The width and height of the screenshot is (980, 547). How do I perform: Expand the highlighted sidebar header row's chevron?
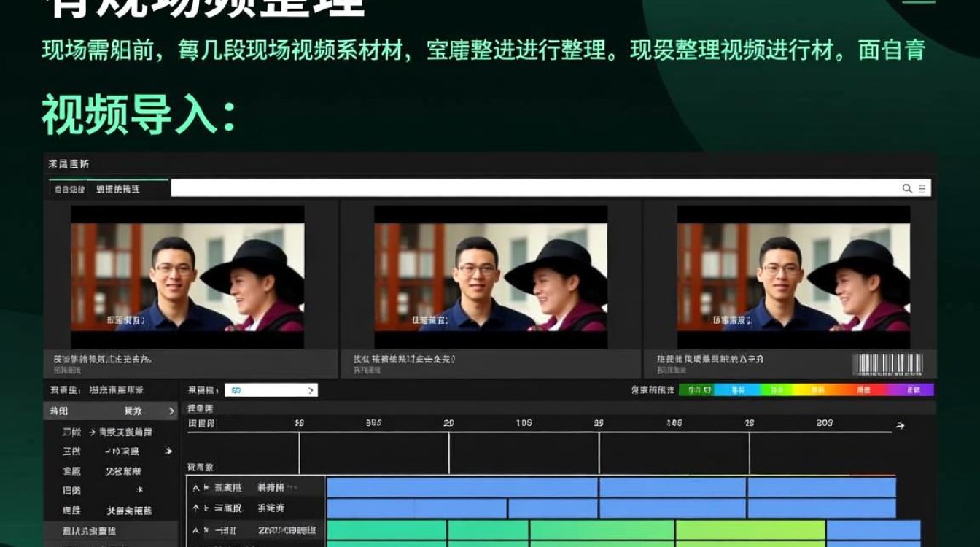[171, 411]
